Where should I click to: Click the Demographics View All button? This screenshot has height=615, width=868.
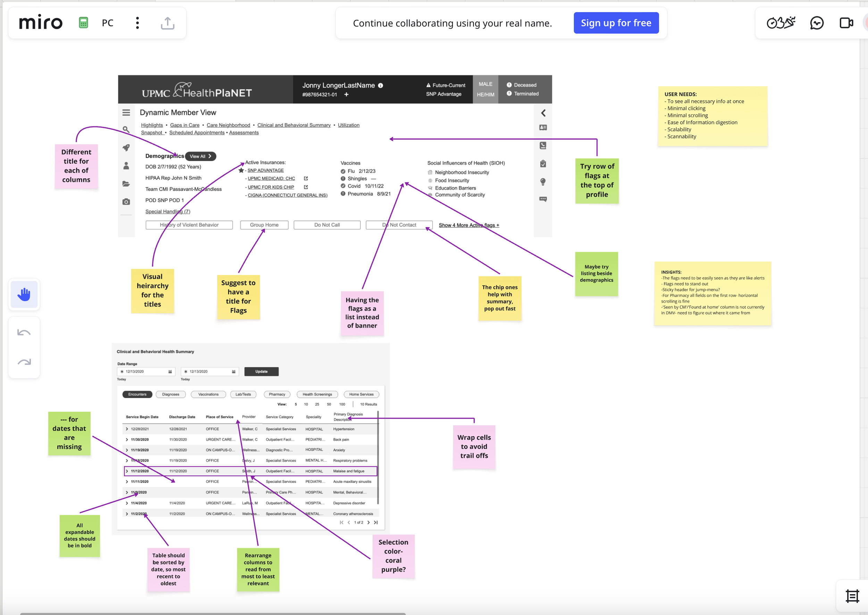coord(200,156)
